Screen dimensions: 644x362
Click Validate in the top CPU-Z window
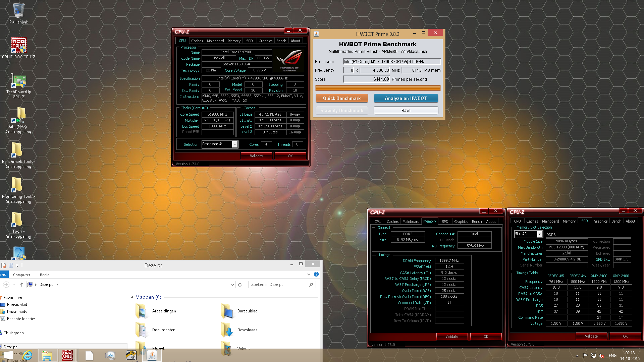(x=256, y=156)
